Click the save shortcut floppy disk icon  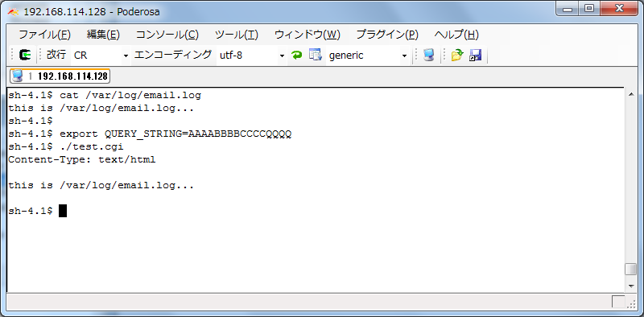point(475,55)
